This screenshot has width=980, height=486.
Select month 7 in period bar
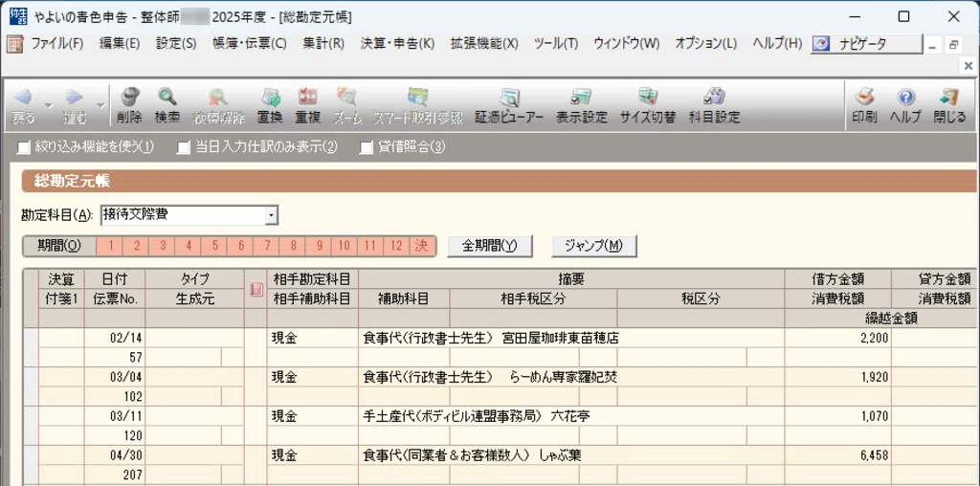pos(267,246)
